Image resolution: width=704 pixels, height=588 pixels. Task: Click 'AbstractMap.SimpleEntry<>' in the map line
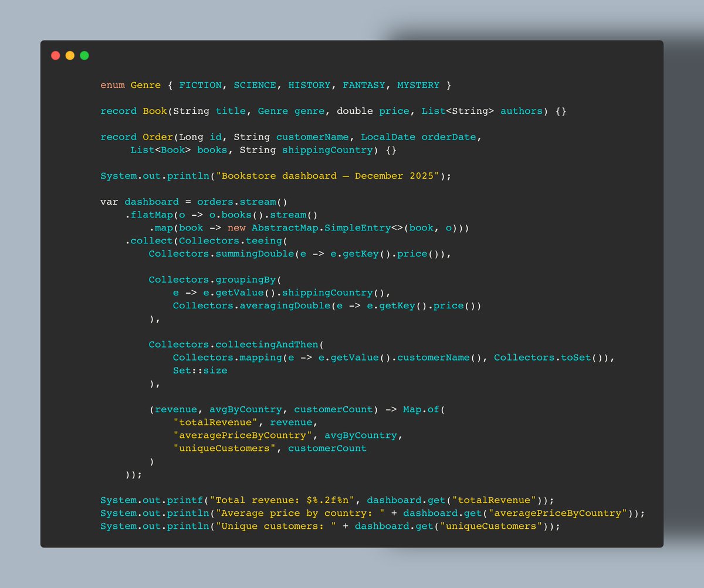click(329, 228)
